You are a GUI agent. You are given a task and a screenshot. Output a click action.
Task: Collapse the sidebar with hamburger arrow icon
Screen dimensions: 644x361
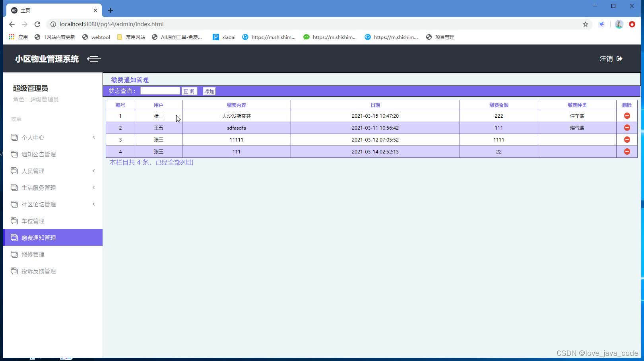point(94,59)
